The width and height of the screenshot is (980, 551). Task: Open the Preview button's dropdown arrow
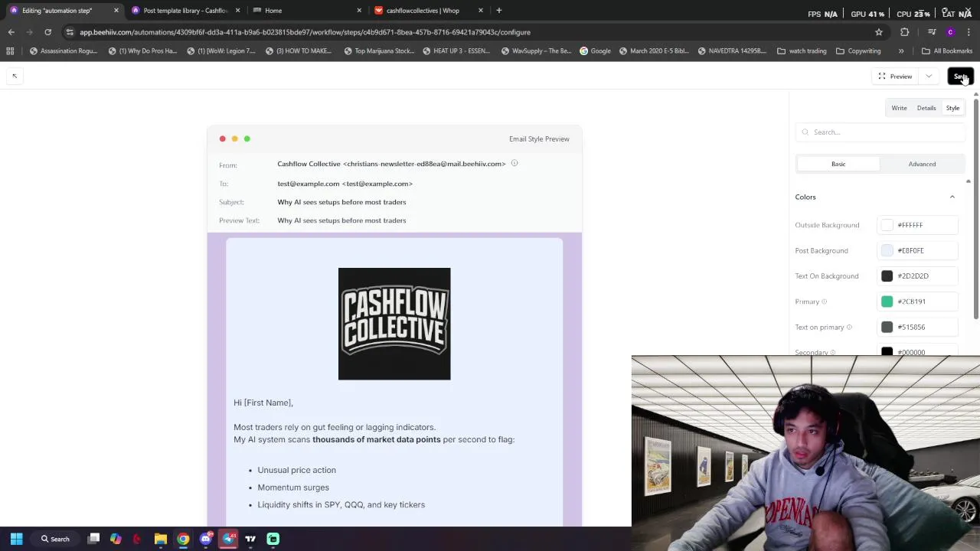929,77
